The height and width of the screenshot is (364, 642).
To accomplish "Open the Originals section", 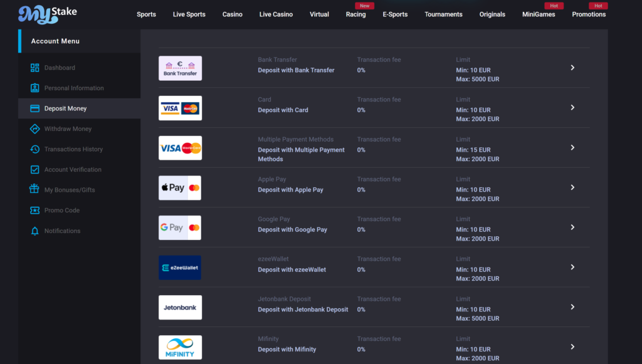I will click(x=492, y=14).
